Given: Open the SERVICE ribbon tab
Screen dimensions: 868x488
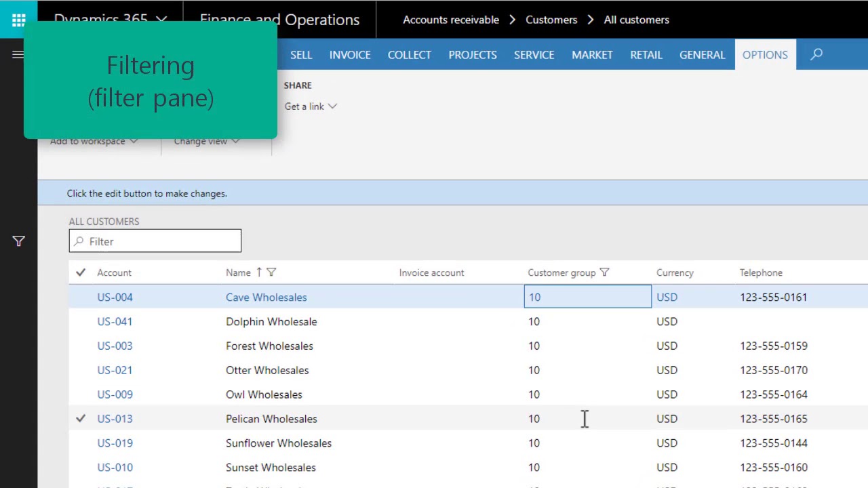Looking at the screenshot, I should pyautogui.click(x=534, y=55).
